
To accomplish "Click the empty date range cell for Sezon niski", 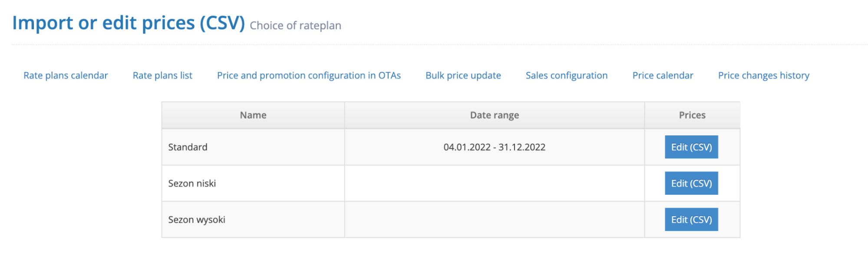I will (x=494, y=184).
